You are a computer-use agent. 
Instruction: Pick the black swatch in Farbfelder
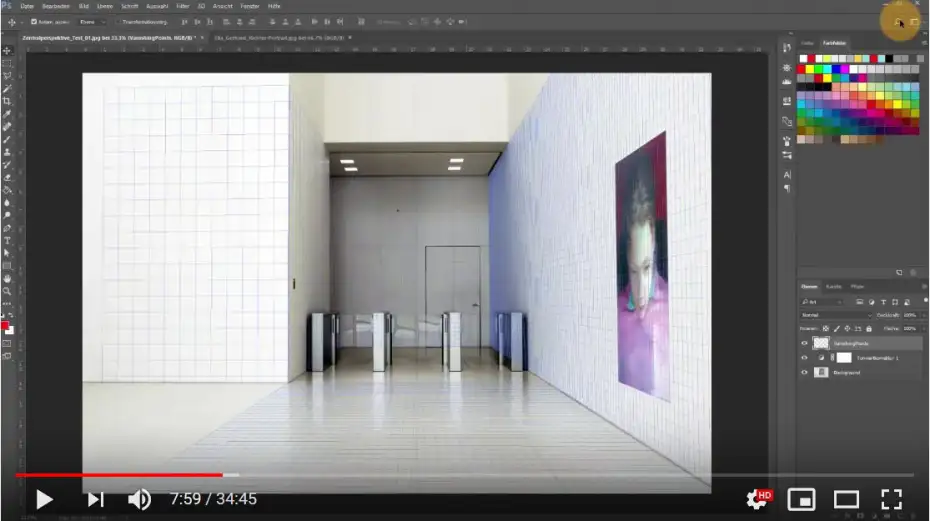pyautogui.click(x=888, y=58)
